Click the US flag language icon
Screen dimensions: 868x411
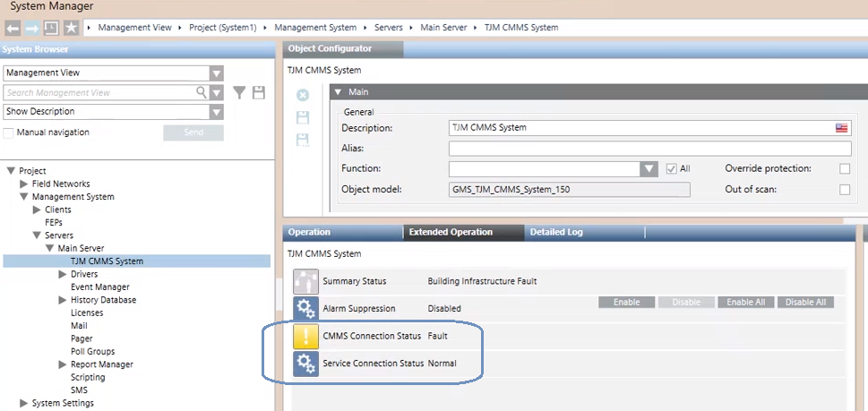click(x=841, y=128)
